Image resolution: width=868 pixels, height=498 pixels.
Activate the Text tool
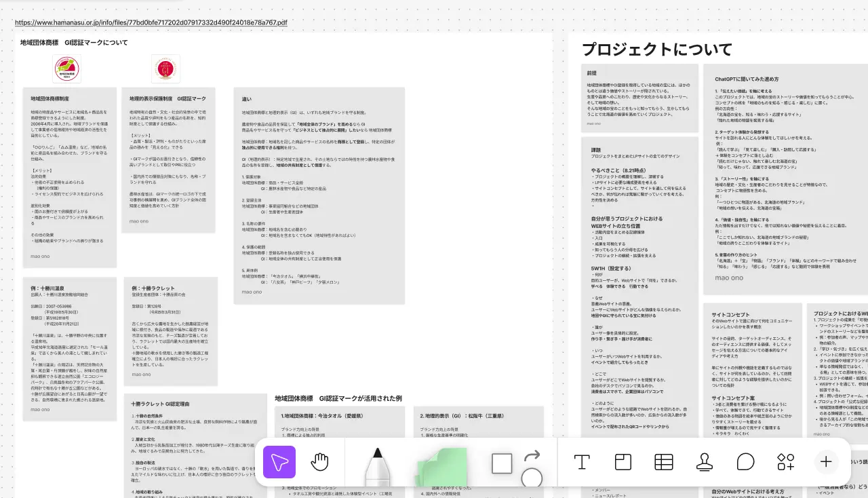(x=581, y=462)
